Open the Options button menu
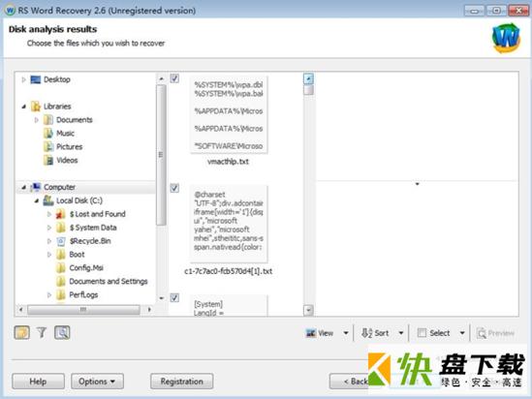 97,382
